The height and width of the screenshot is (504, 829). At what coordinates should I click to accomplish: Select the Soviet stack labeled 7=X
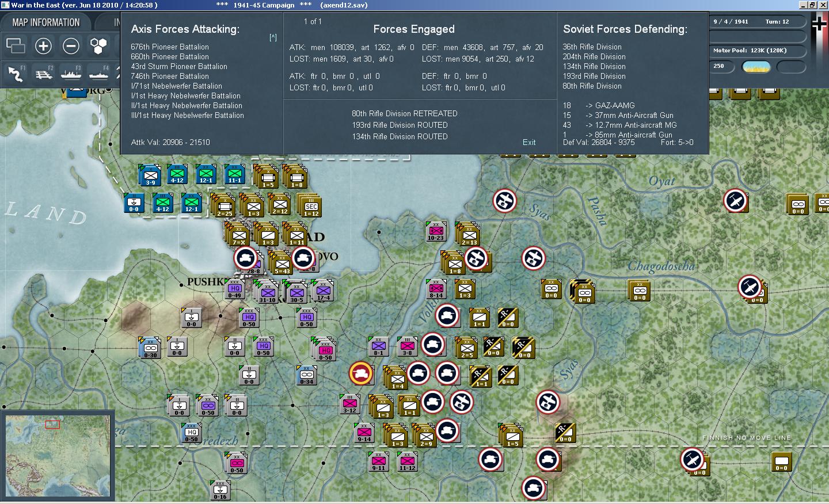coord(238,235)
